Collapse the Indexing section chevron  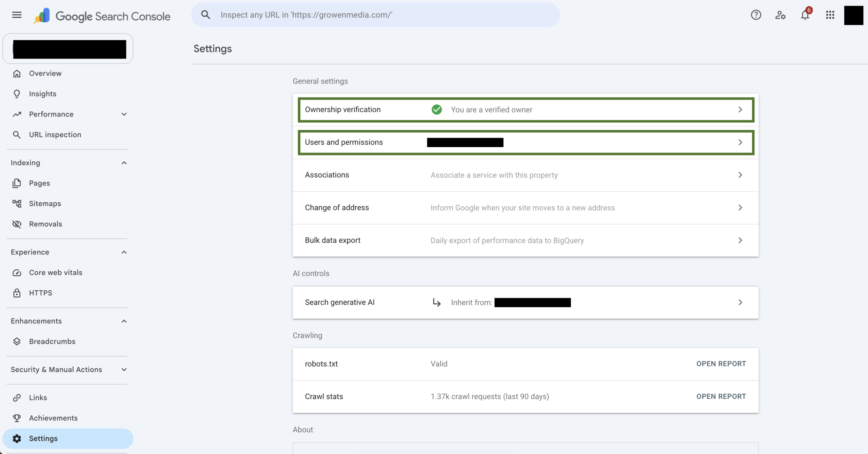tap(124, 163)
